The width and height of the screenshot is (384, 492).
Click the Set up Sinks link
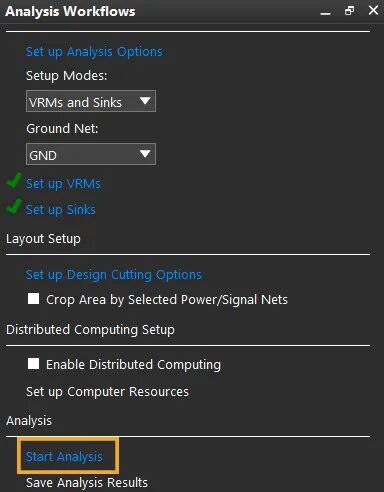point(61,210)
